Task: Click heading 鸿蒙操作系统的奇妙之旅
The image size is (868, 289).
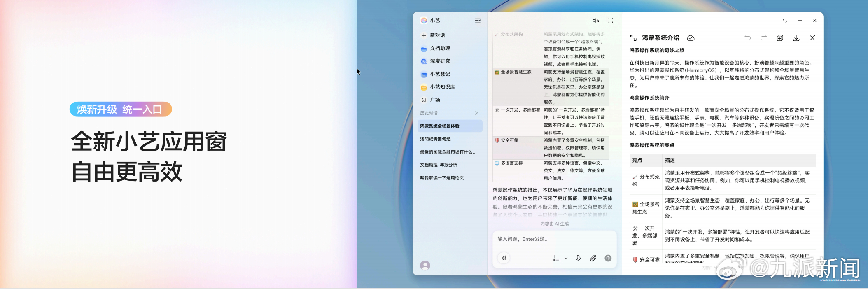Action: pos(657,50)
